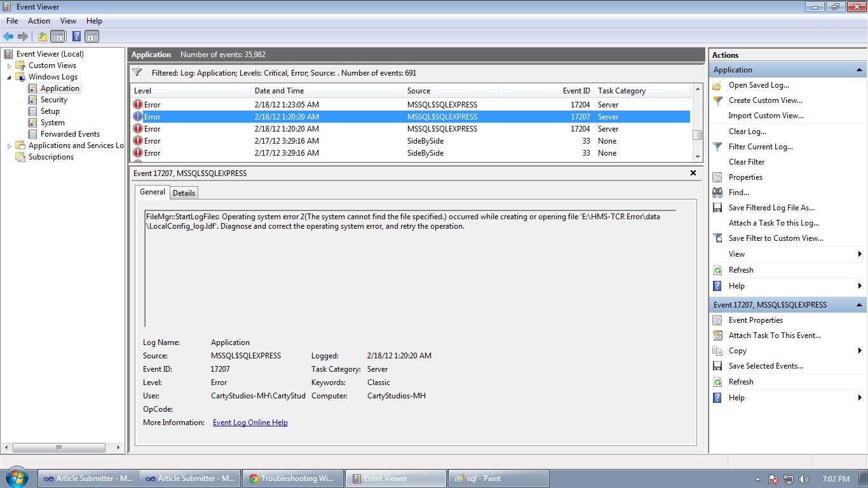
Task: Expand the Applications and Services Logs node
Action: coord(9,146)
